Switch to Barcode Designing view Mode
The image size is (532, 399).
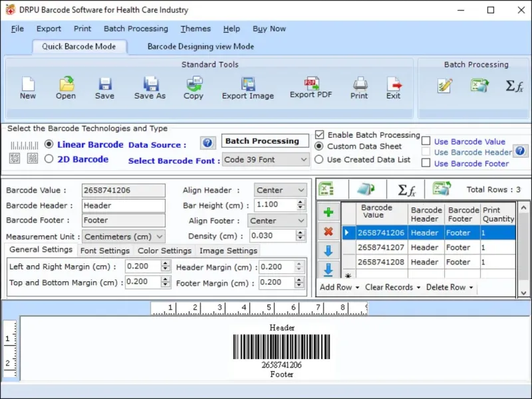[x=200, y=47]
